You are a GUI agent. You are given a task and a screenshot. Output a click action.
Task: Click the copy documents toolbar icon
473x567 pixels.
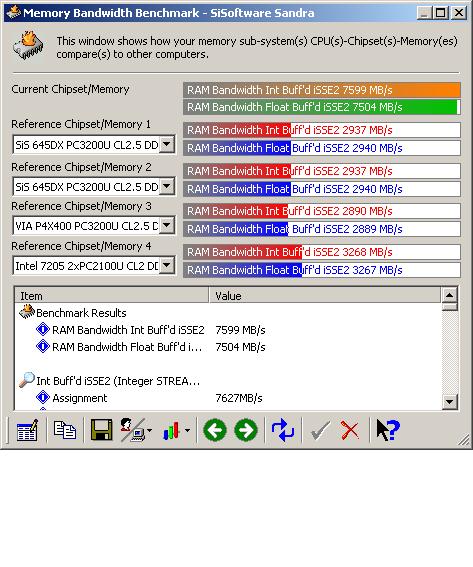point(65,430)
